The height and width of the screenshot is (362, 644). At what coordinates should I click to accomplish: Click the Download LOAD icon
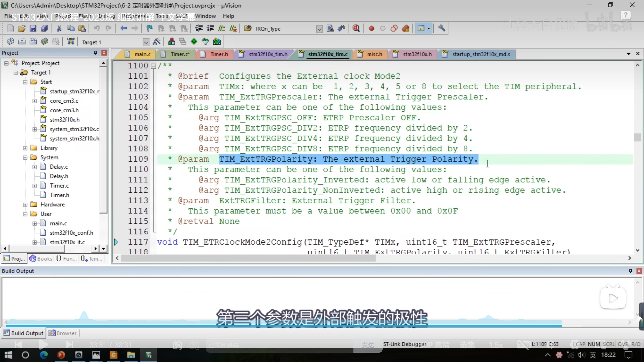(71, 41)
